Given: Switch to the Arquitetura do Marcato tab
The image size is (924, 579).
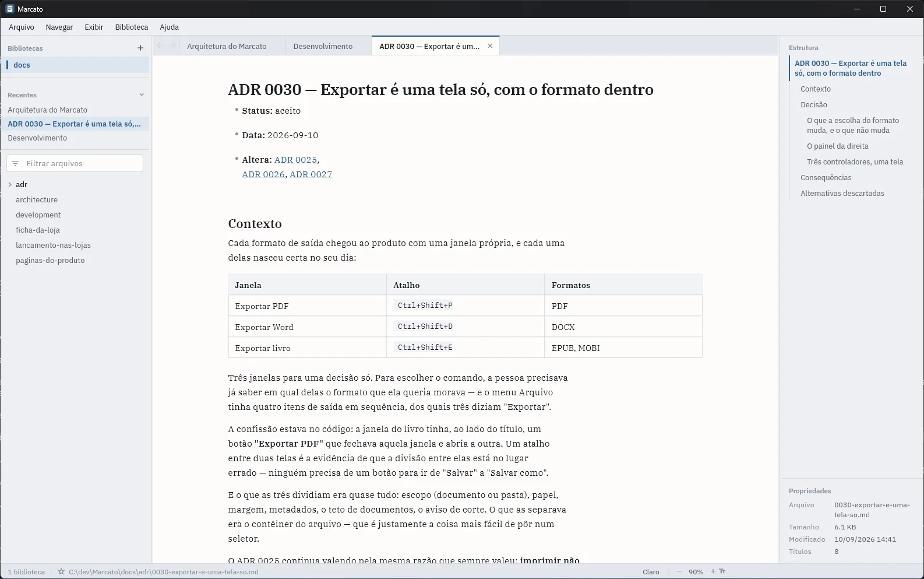Looking at the screenshot, I should [x=227, y=46].
